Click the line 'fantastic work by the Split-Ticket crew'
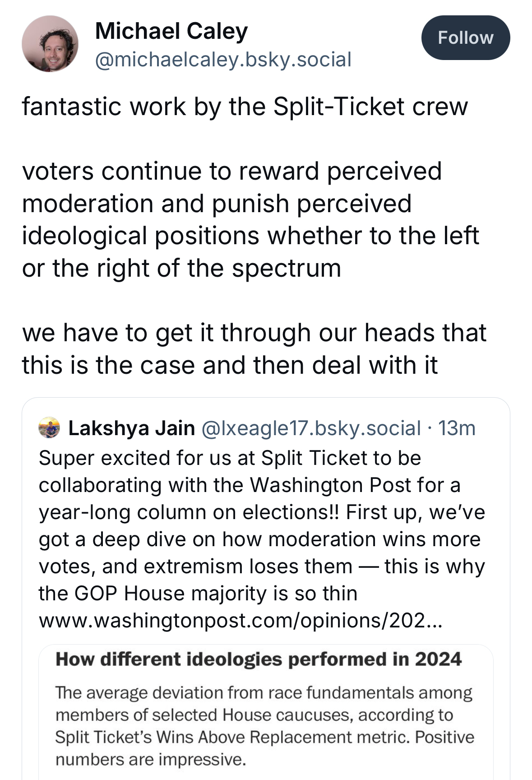 coord(245,107)
